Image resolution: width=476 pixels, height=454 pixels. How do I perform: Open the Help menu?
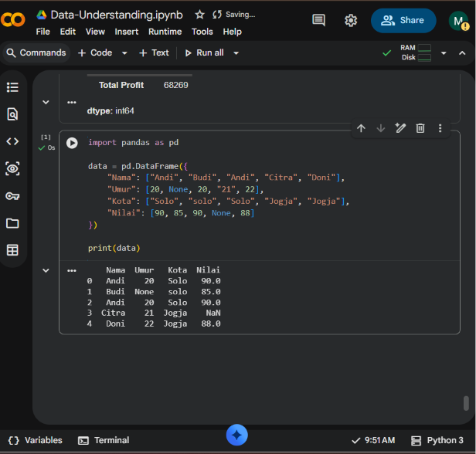(233, 32)
